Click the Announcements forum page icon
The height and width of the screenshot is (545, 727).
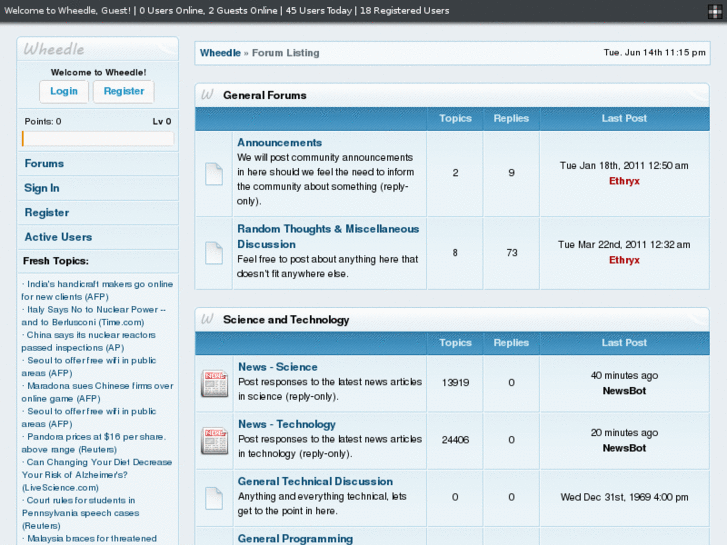coord(214,174)
